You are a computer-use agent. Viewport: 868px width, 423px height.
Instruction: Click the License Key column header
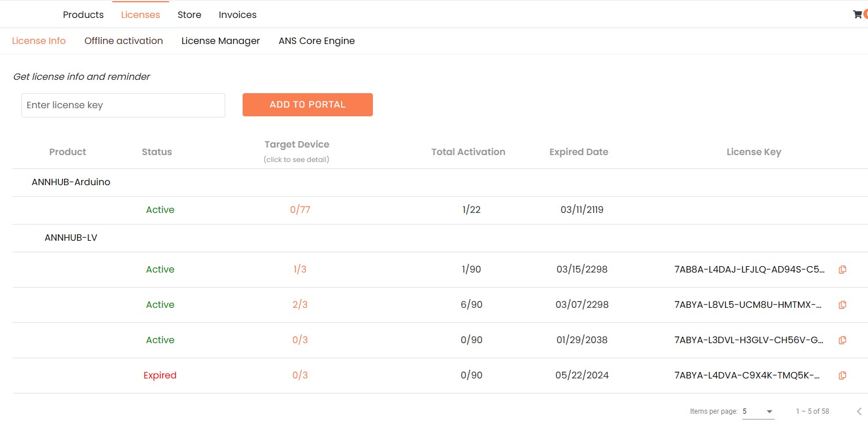click(754, 152)
